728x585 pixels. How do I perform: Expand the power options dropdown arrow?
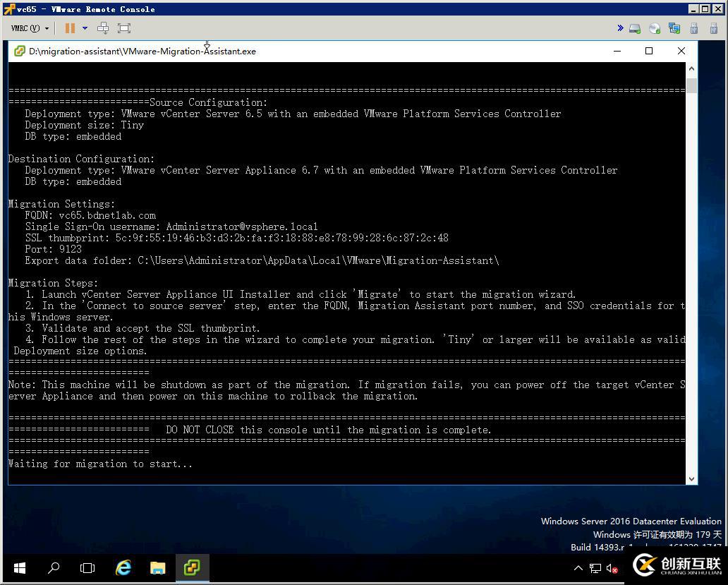click(x=85, y=28)
